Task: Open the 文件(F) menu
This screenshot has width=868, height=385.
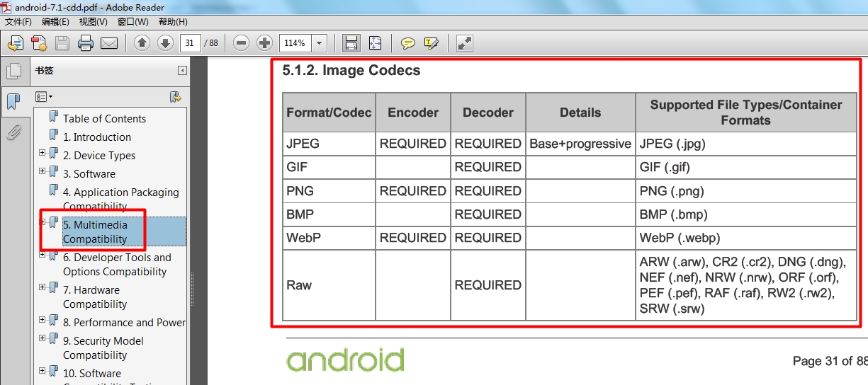Action: tap(18, 22)
